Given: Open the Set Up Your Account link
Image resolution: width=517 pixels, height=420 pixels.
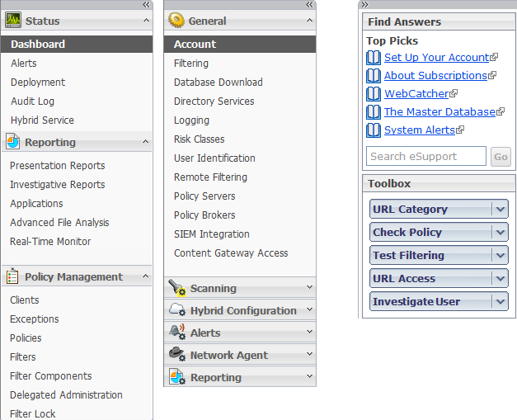Looking at the screenshot, I should click(x=436, y=58).
